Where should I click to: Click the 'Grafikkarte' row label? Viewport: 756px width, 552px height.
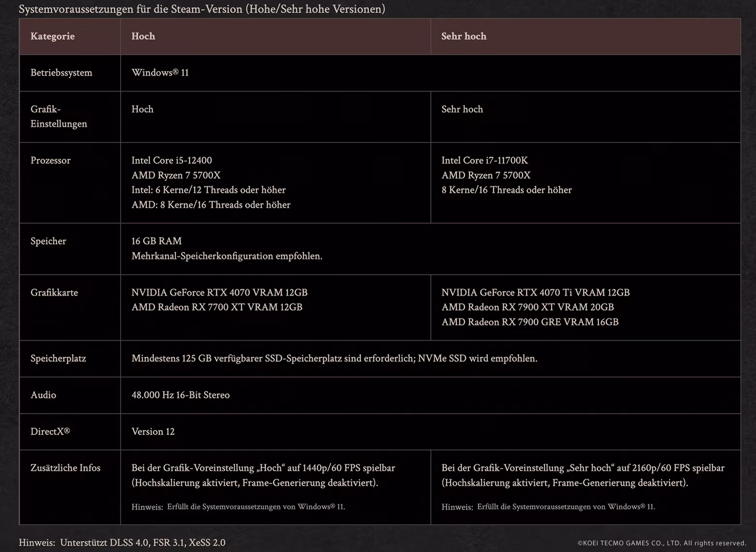click(54, 292)
